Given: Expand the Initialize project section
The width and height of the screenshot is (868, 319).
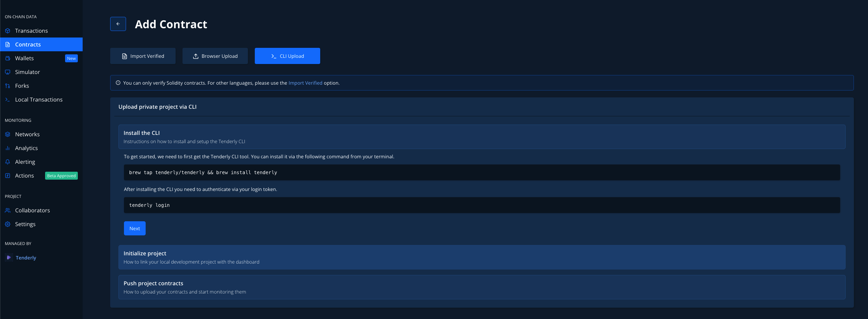Looking at the screenshot, I should pos(482,257).
